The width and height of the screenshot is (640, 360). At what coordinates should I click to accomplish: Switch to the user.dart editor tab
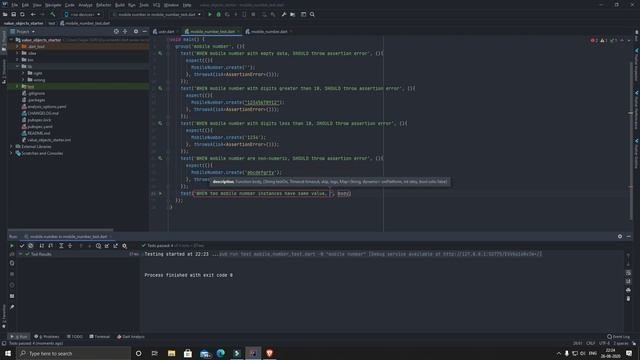(164, 31)
